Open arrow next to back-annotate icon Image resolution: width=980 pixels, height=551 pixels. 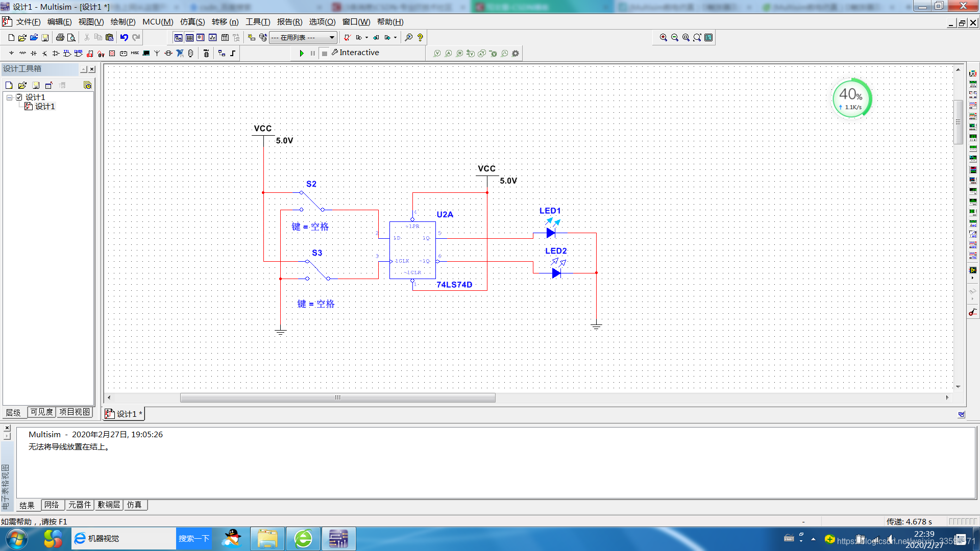click(x=366, y=38)
